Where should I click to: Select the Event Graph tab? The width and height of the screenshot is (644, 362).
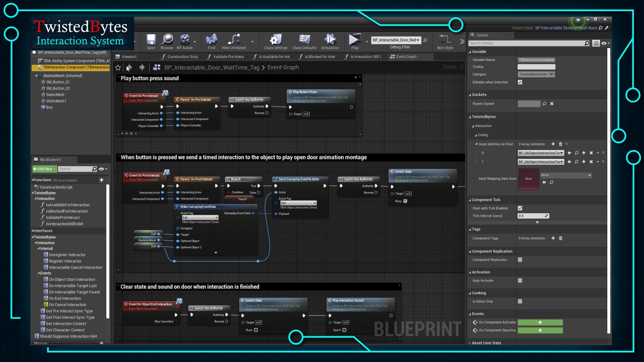tap(407, 57)
